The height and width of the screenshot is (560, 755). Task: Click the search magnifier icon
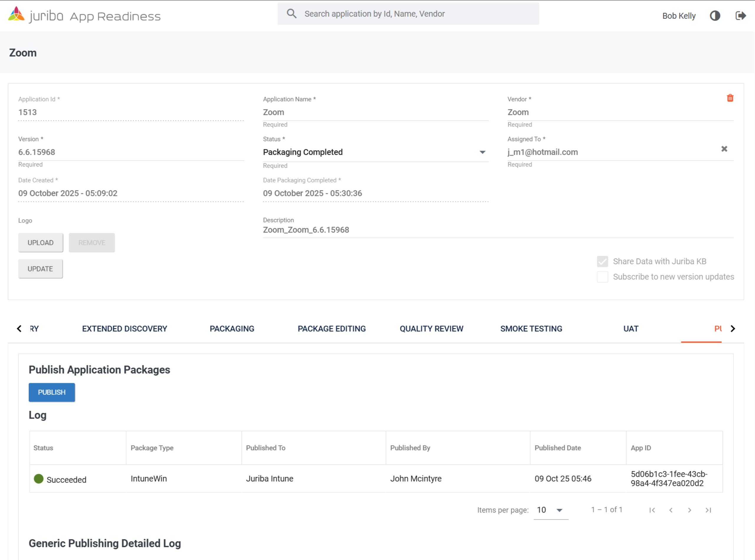pos(291,14)
